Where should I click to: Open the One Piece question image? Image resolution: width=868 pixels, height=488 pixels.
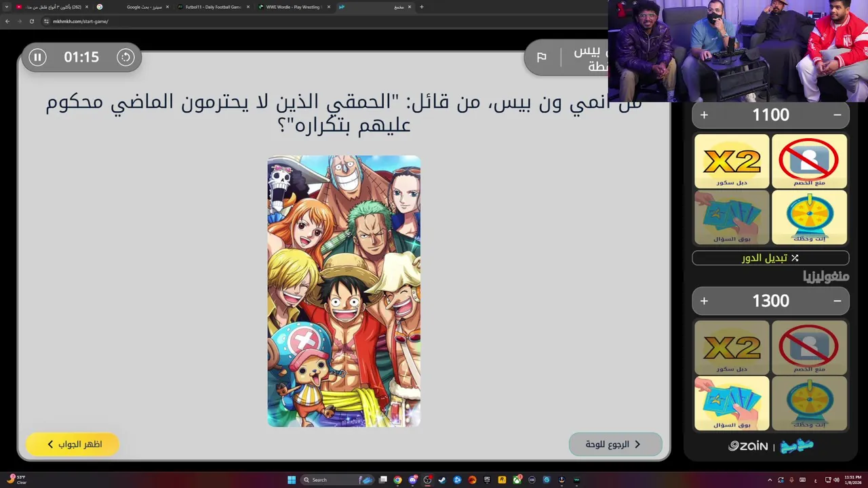344,291
